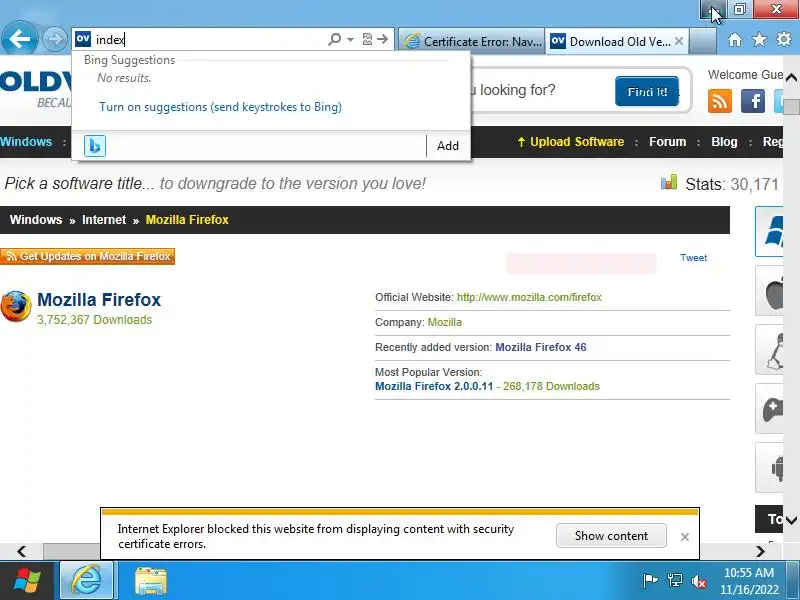
Task: Click the page scroll up arrow
Action: click(x=791, y=78)
